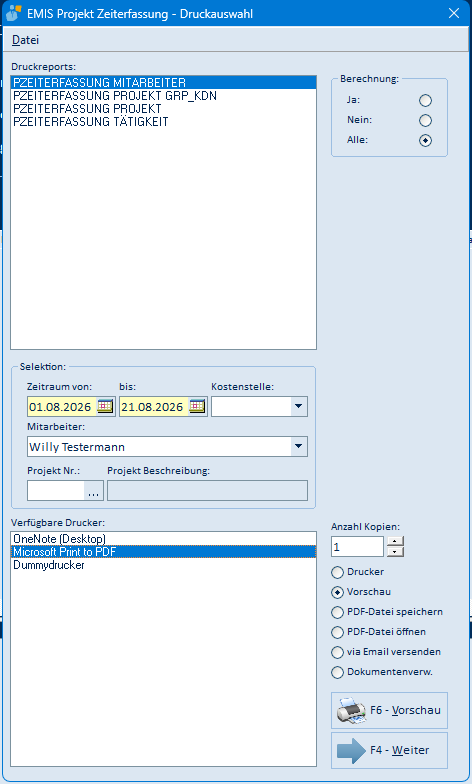472x784 pixels.
Task: Click the printer icon on F6 Vorschau
Action: coord(352,710)
